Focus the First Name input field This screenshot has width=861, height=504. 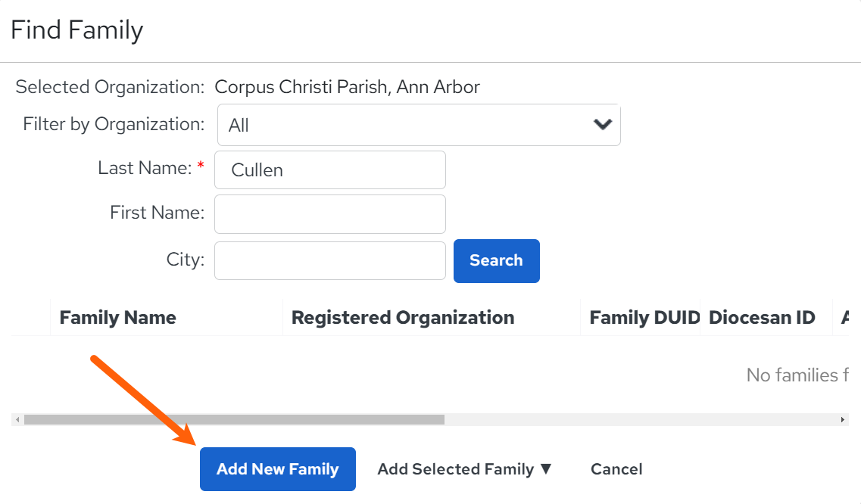[x=330, y=214]
